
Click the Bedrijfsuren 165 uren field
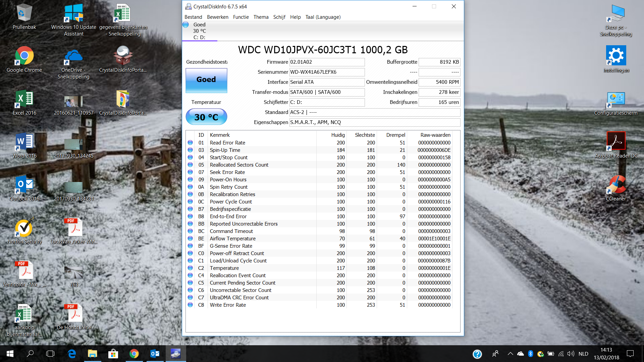point(439,102)
